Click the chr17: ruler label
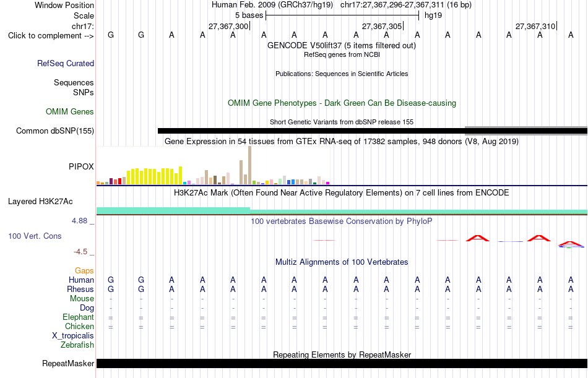This screenshot has height=378, width=588. click(83, 26)
